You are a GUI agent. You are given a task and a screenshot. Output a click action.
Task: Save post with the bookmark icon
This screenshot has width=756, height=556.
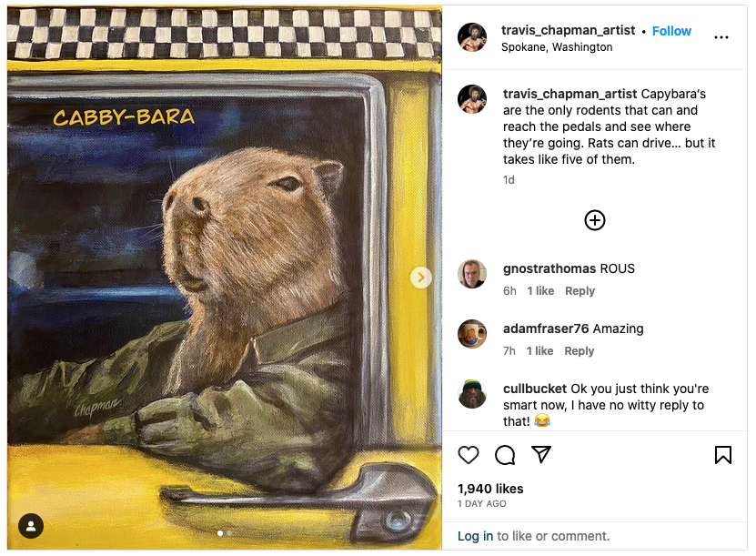click(723, 455)
